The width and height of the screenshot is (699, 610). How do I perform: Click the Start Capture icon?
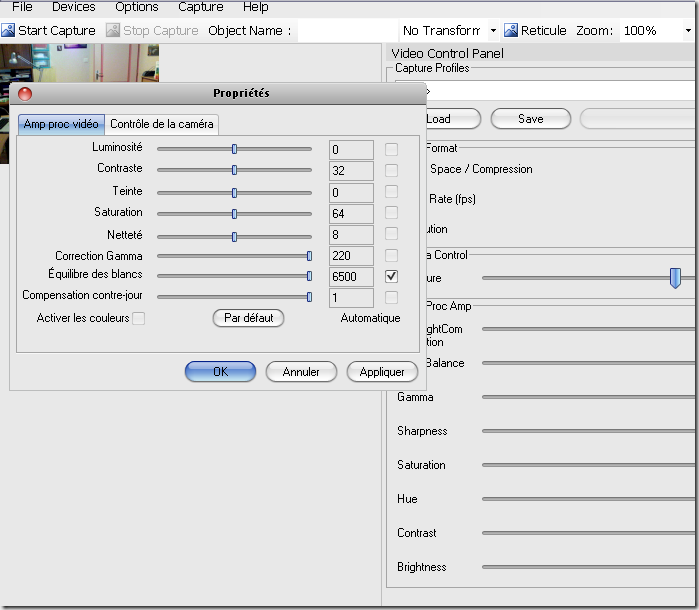coord(8,30)
